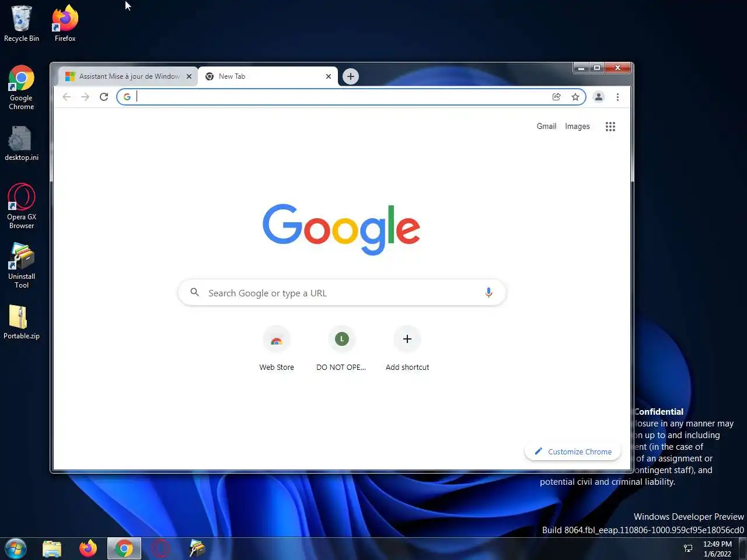The height and width of the screenshot is (560, 747).
Task: Click the Chrome back arrow button
Action: click(67, 97)
